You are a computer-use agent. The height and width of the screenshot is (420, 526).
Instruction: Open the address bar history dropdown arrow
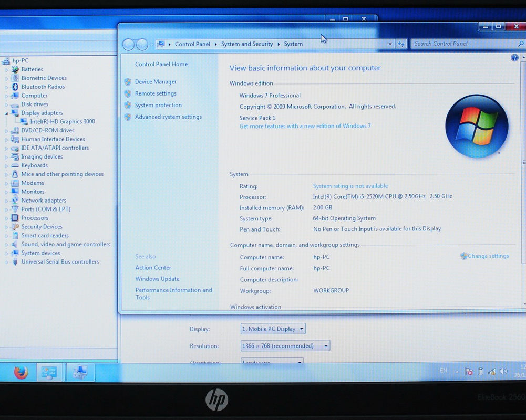click(x=390, y=44)
